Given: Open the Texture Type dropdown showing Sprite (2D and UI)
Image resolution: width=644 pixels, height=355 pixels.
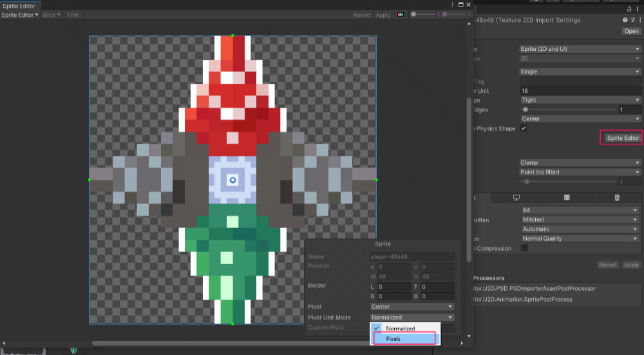Looking at the screenshot, I should (580, 49).
